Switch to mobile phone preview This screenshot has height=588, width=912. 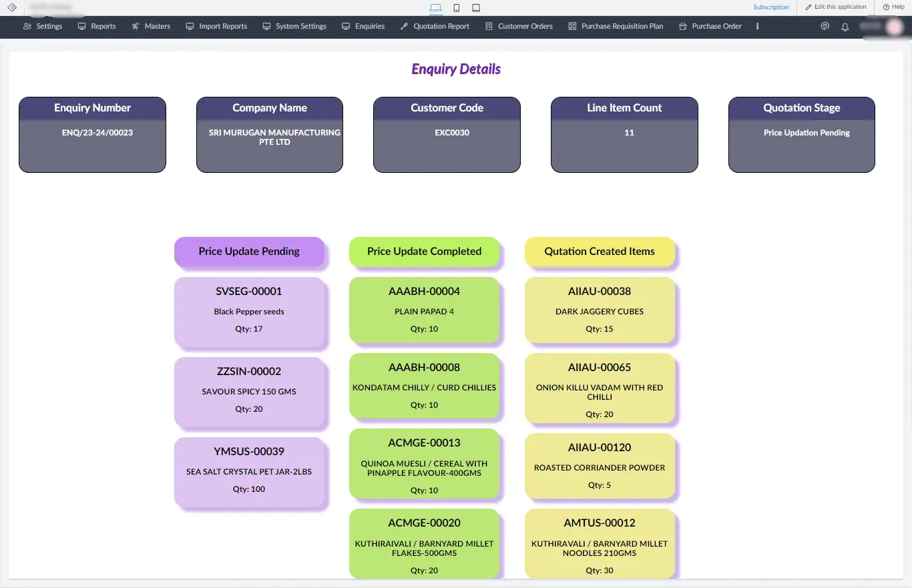pos(456,7)
